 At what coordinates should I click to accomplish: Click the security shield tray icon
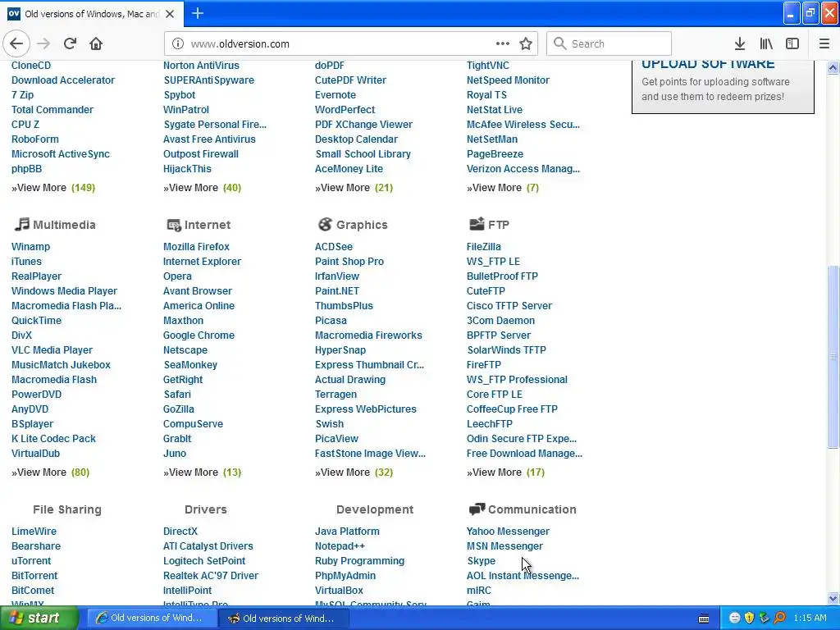pos(750,618)
